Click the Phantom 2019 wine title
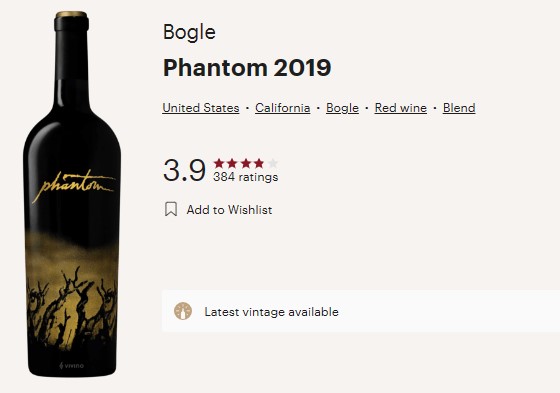560x393 pixels. [247, 68]
